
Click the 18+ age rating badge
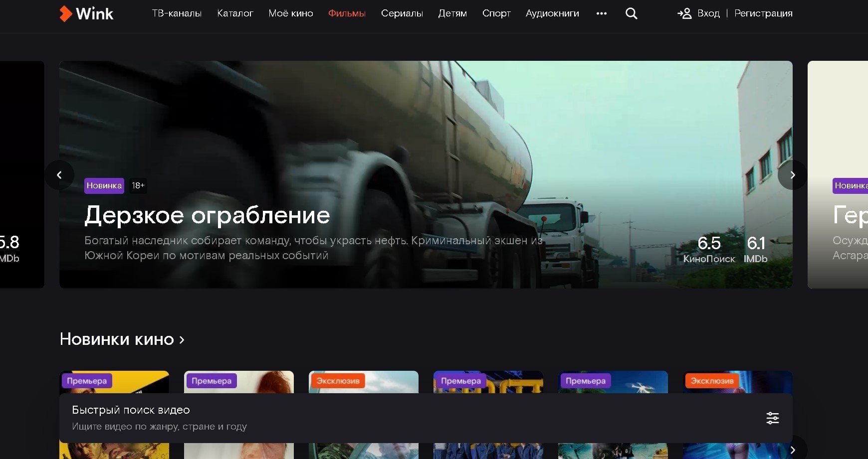[138, 185]
